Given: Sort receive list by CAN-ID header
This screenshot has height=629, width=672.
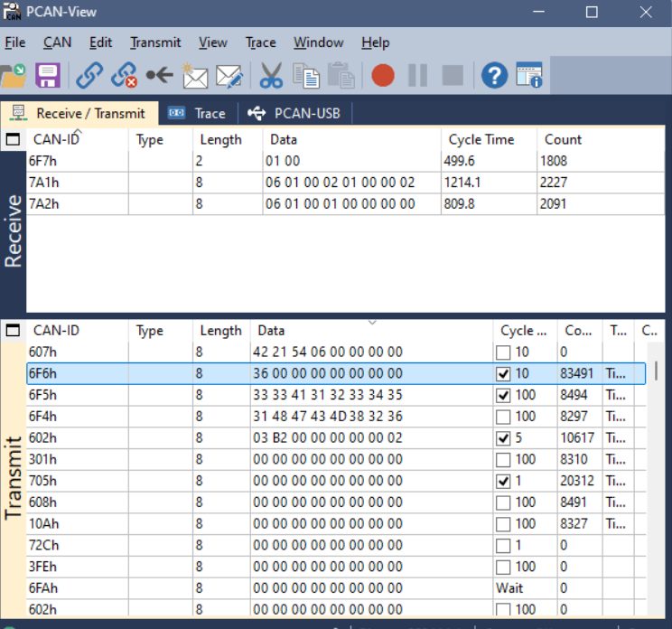Looking at the screenshot, I should 54,140.
